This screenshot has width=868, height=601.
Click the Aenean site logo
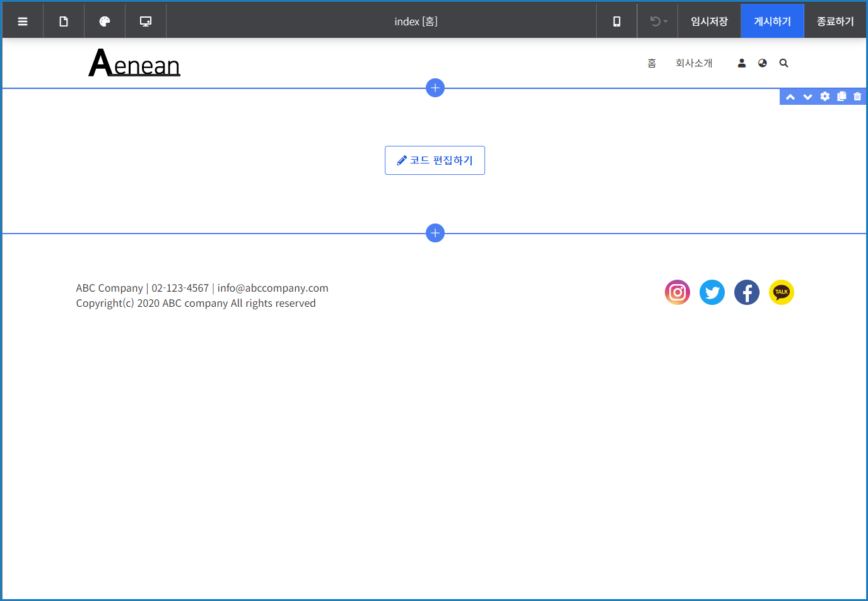tap(134, 63)
